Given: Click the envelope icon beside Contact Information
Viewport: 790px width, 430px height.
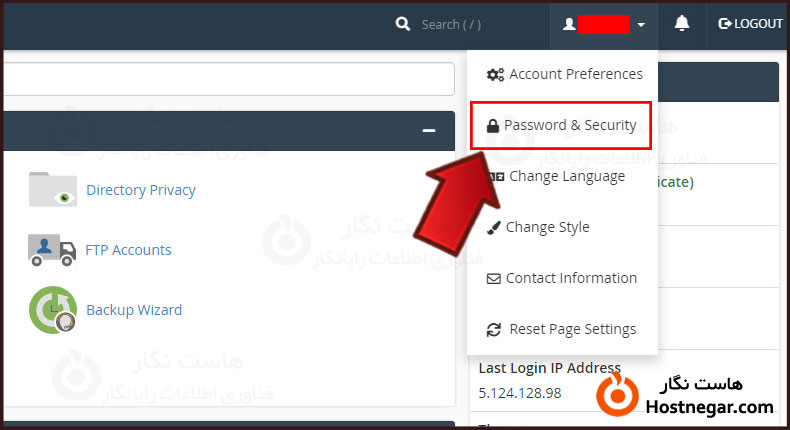Looking at the screenshot, I should click(x=493, y=279).
